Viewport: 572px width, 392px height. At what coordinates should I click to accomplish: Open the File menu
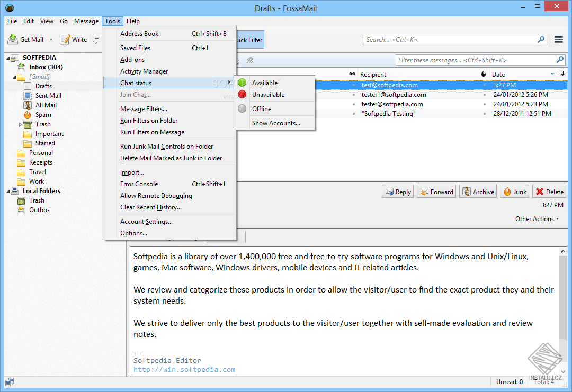click(x=12, y=21)
